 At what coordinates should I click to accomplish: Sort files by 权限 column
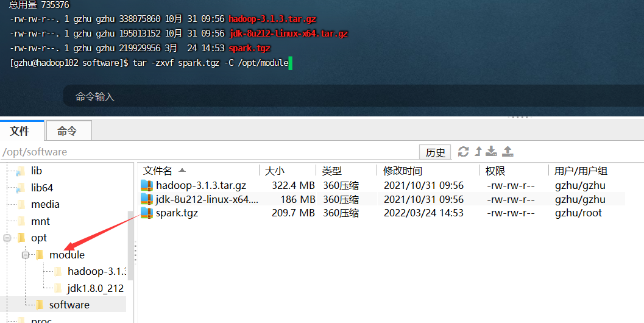[495, 171]
